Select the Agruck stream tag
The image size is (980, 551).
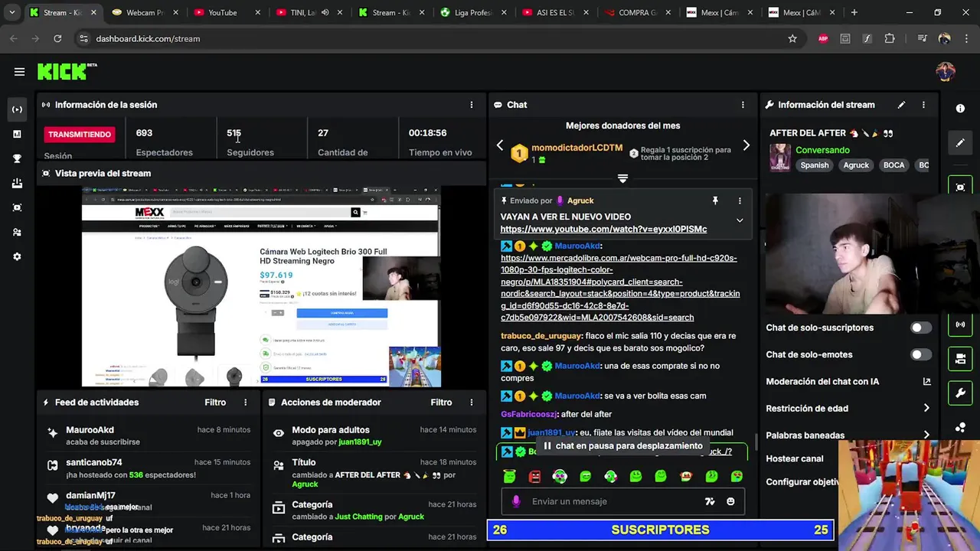click(856, 165)
